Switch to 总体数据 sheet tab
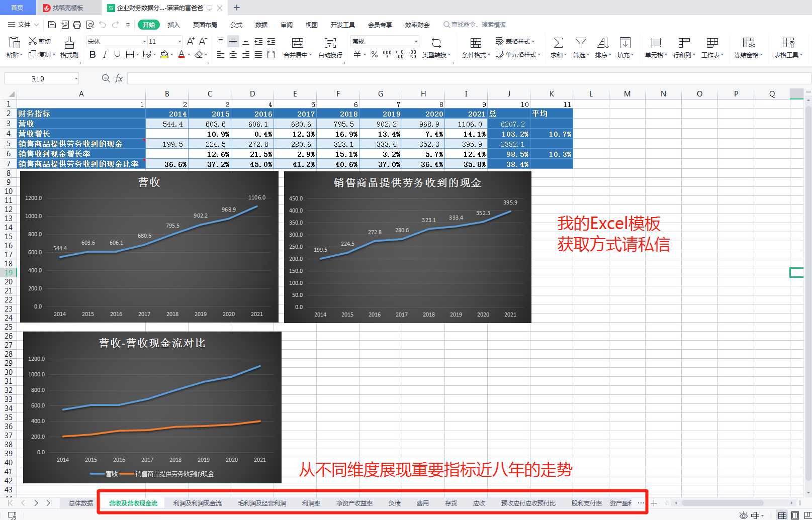The width and height of the screenshot is (812, 520). (81, 503)
